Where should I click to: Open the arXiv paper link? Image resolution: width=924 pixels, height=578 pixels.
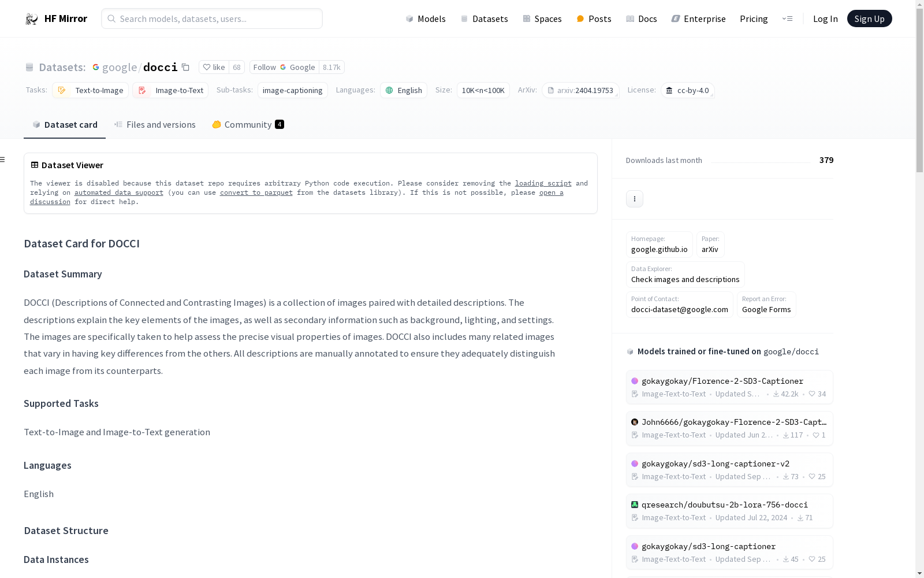coord(710,244)
